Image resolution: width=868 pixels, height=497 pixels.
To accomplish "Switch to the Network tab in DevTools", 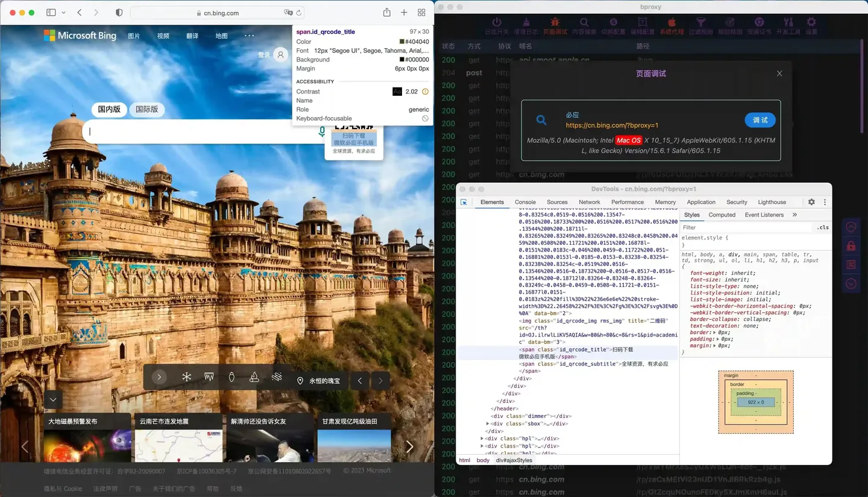I will pos(589,202).
